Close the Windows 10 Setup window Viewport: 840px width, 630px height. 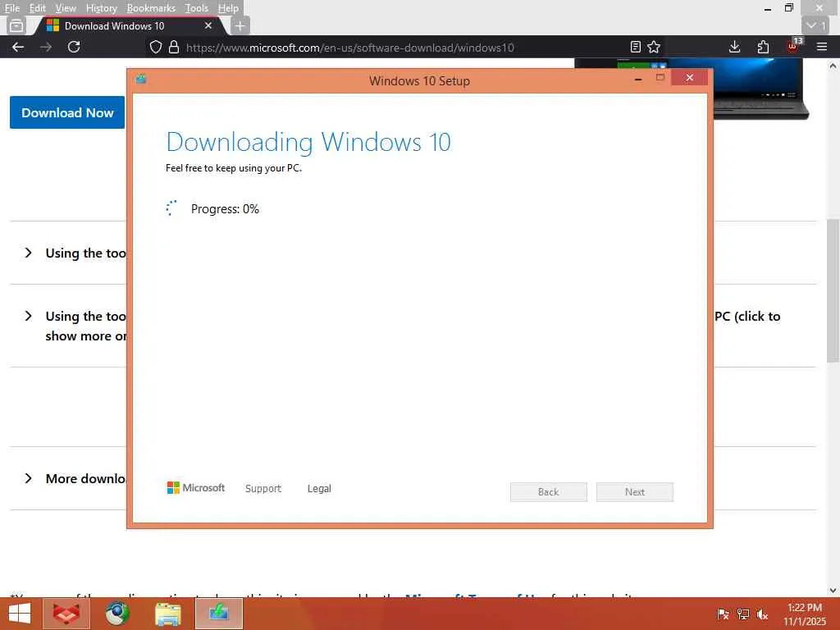click(689, 78)
